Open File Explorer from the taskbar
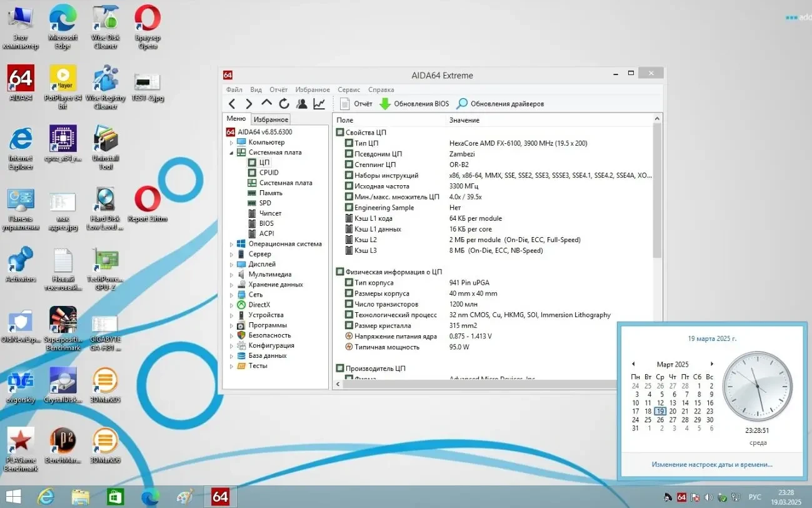This screenshot has width=812, height=508. coord(80,497)
